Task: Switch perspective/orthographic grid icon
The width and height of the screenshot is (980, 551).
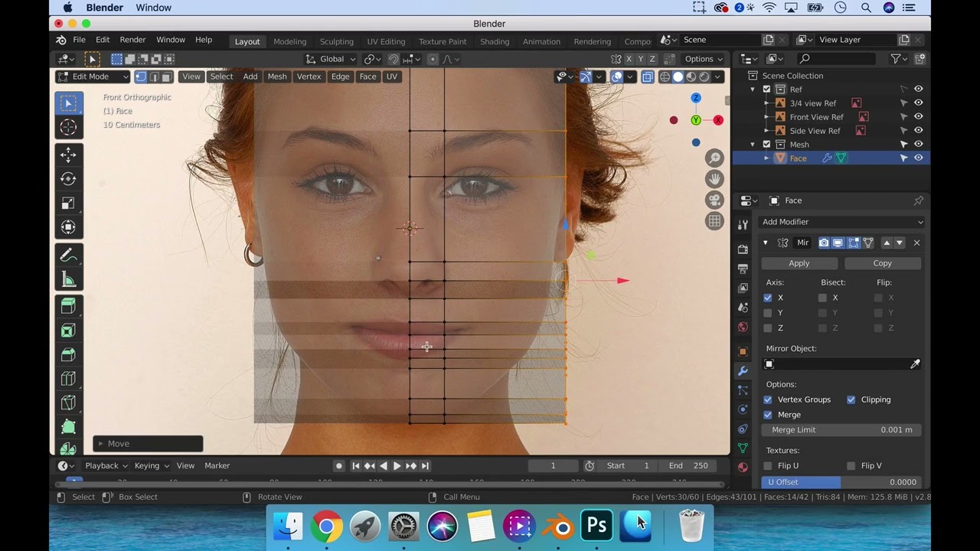Action: (x=714, y=221)
